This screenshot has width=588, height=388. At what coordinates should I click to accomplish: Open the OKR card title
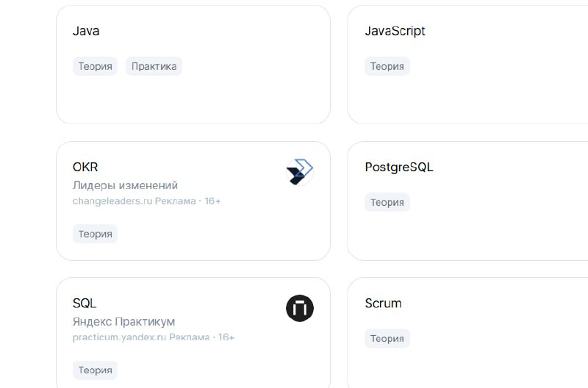coord(85,167)
